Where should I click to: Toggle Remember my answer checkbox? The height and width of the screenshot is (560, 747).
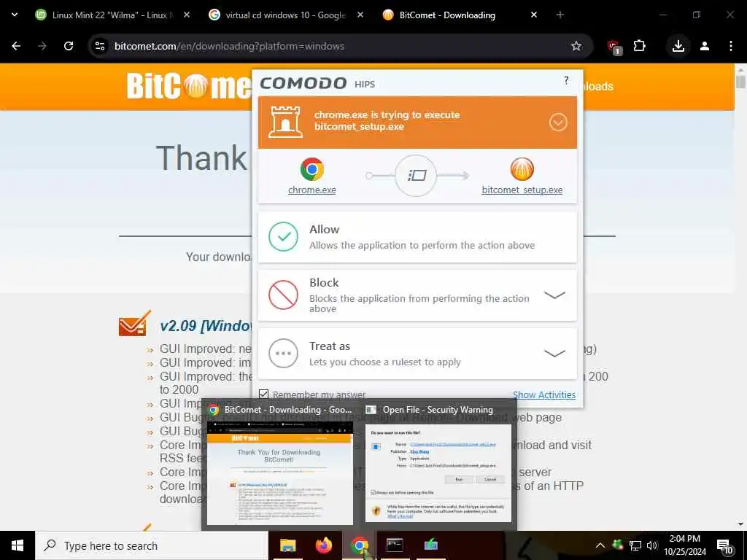[263, 394]
